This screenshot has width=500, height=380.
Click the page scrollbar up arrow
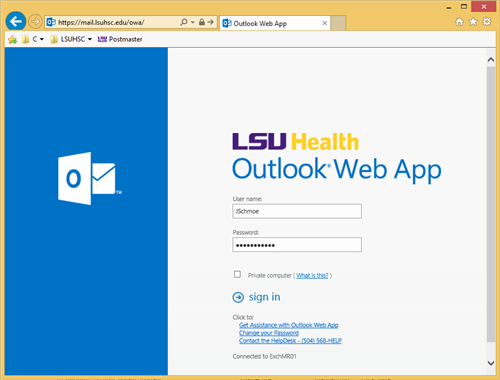[x=491, y=60]
